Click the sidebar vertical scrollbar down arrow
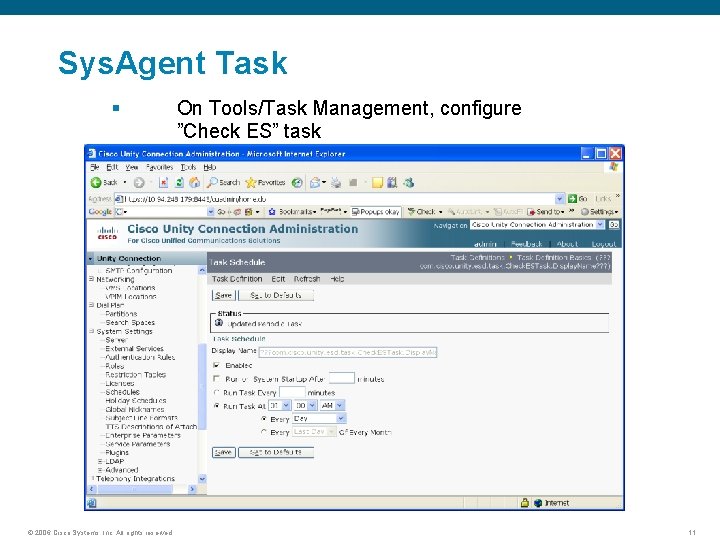 [x=202, y=478]
